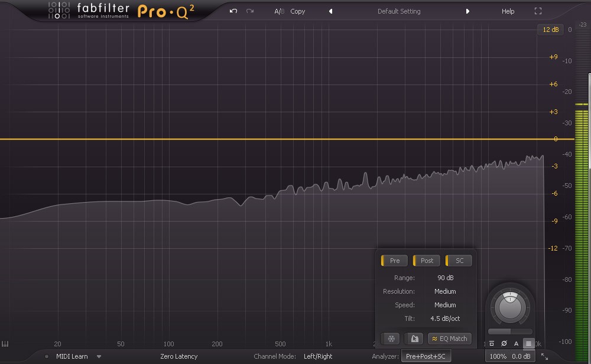Change the 12 dB display range
Screen dimensions: 591x364
[x=550, y=30]
